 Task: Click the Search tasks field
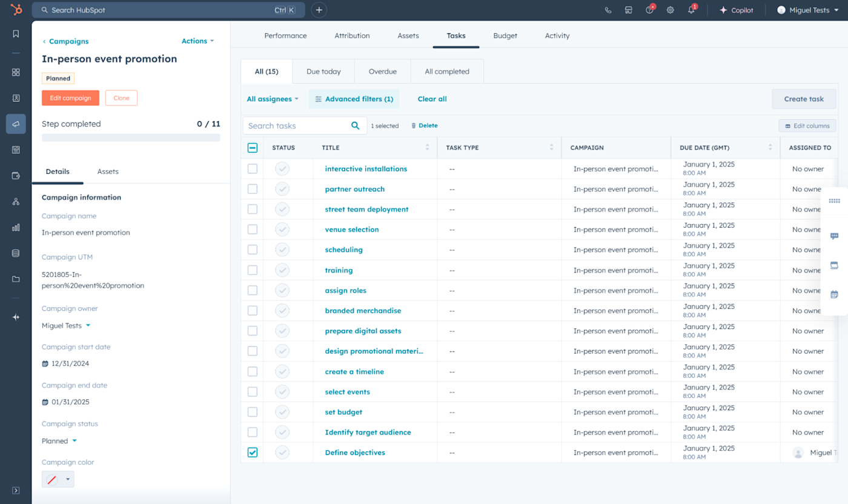[x=305, y=125]
